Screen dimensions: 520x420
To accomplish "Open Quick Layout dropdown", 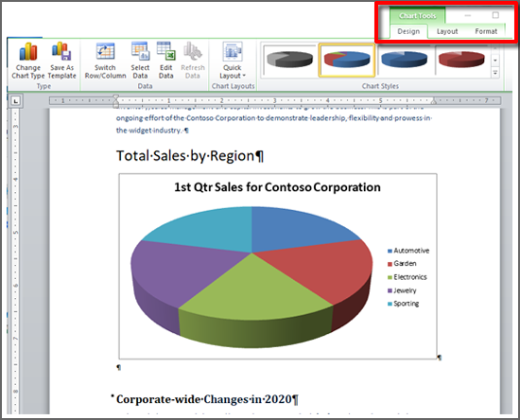I will click(x=233, y=61).
